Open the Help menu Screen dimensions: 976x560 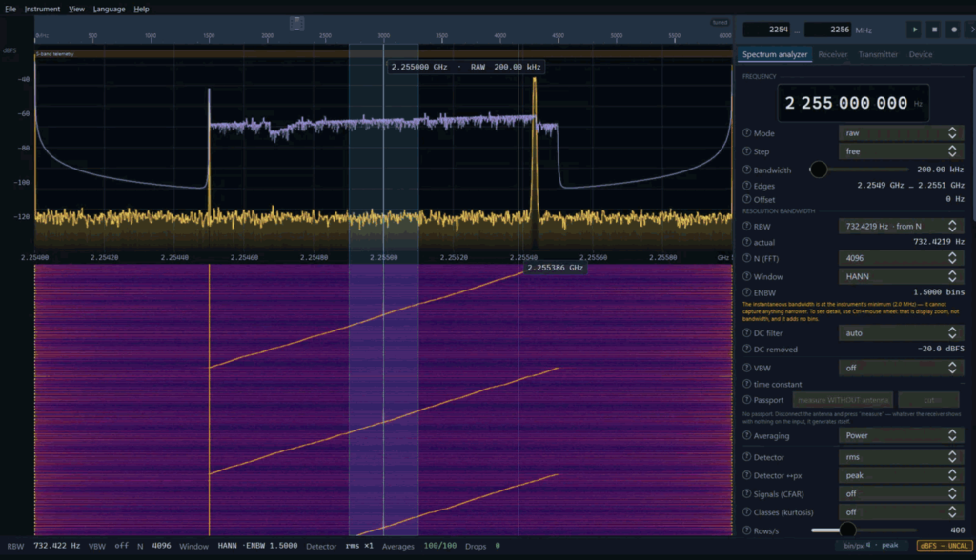pyautogui.click(x=141, y=9)
